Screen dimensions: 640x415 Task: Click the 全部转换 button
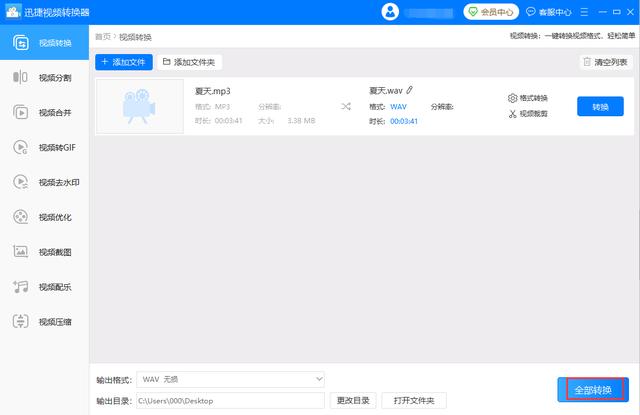(x=592, y=389)
